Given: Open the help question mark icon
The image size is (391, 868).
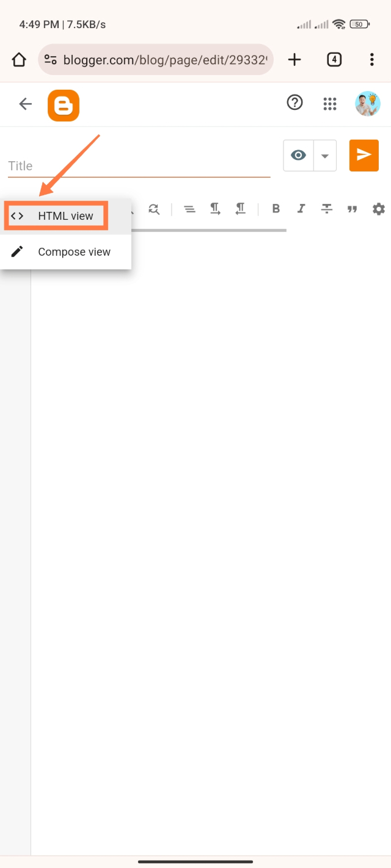Looking at the screenshot, I should (295, 103).
